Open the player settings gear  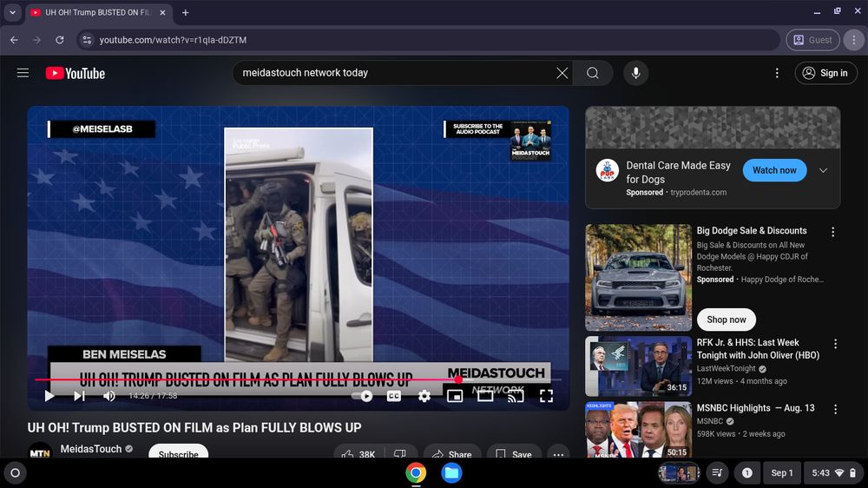[424, 395]
